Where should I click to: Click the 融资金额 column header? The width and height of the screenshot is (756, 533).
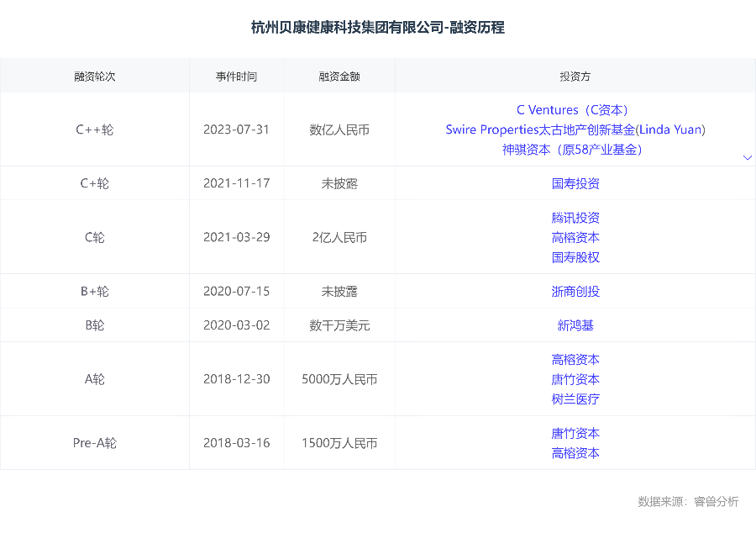[339, 77]
